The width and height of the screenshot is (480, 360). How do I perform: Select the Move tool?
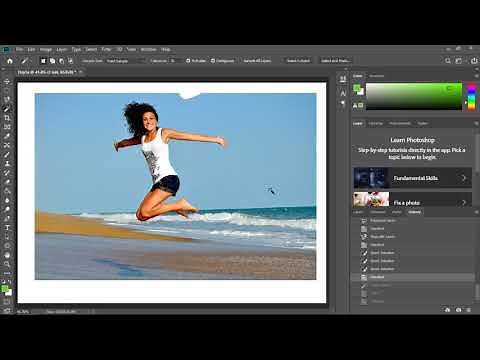[x=7, y=81]
